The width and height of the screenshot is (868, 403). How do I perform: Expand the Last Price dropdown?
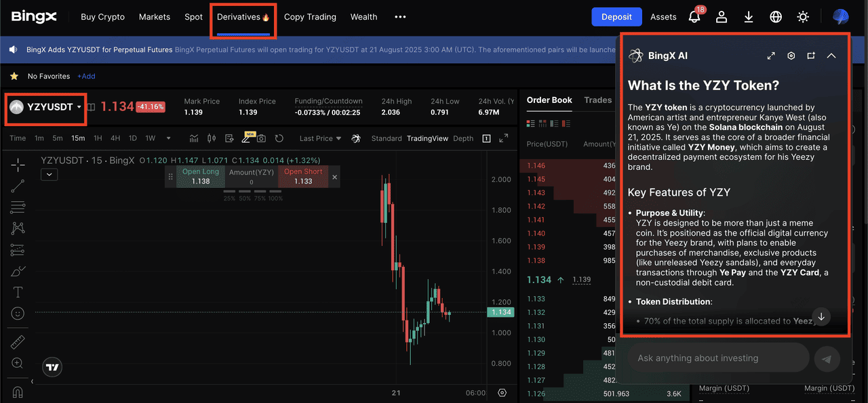[x=321, y=138]
